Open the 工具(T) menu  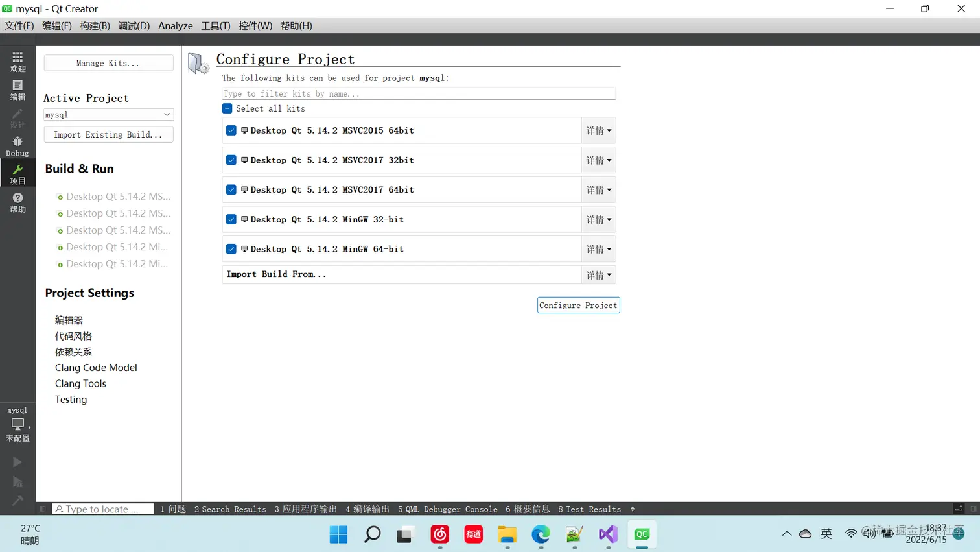coord(216,26)
